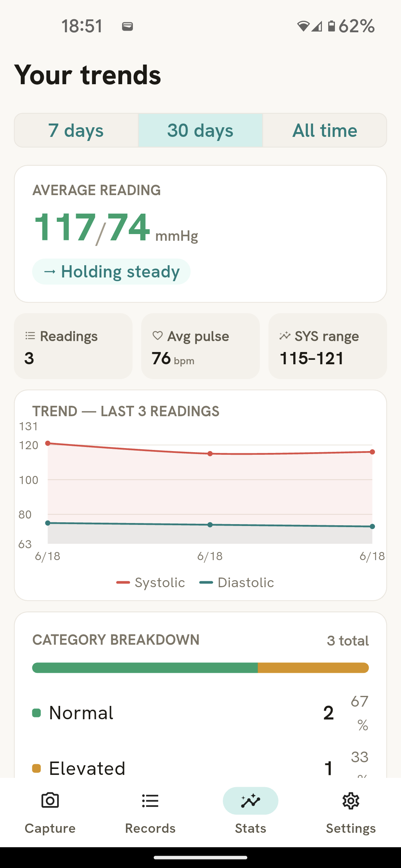Toggle the Systolic legend entry
The image size is (401, 868).
tap(151, 582)
